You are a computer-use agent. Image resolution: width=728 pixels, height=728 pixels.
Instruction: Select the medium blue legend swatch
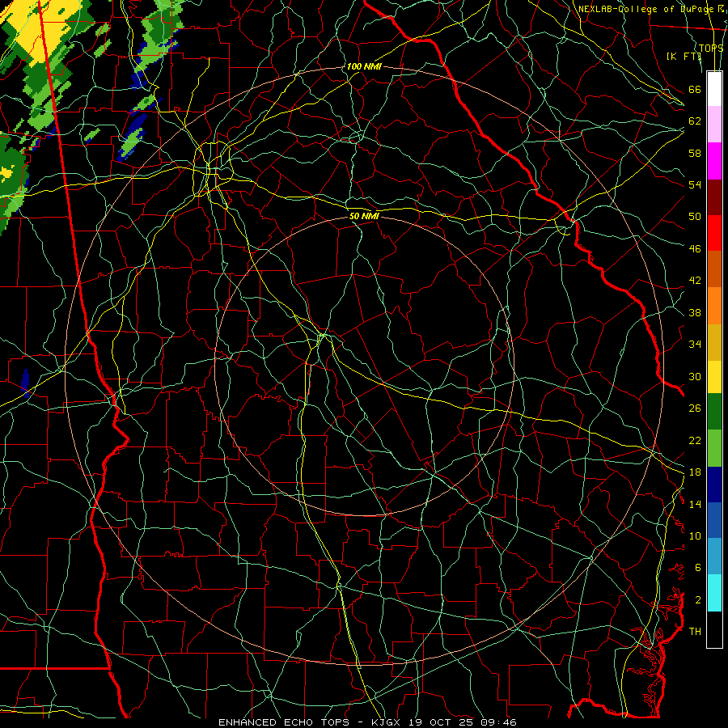click(x=714, y=520)
